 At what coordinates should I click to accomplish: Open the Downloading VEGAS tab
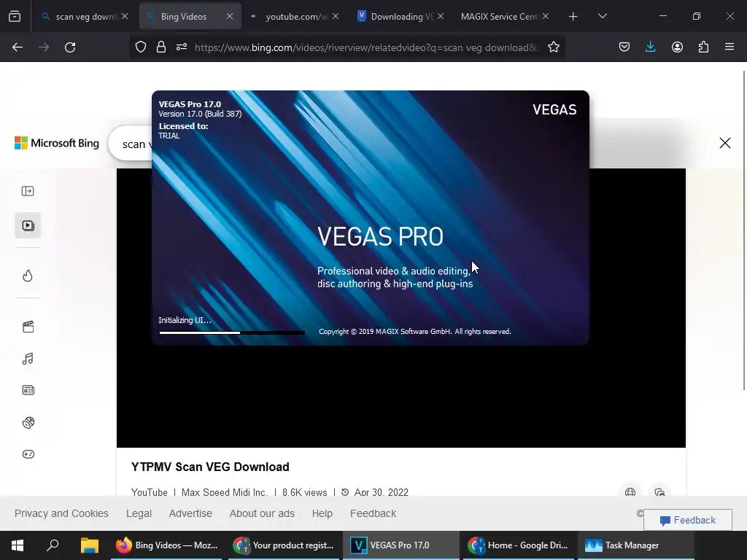point(400,17)
